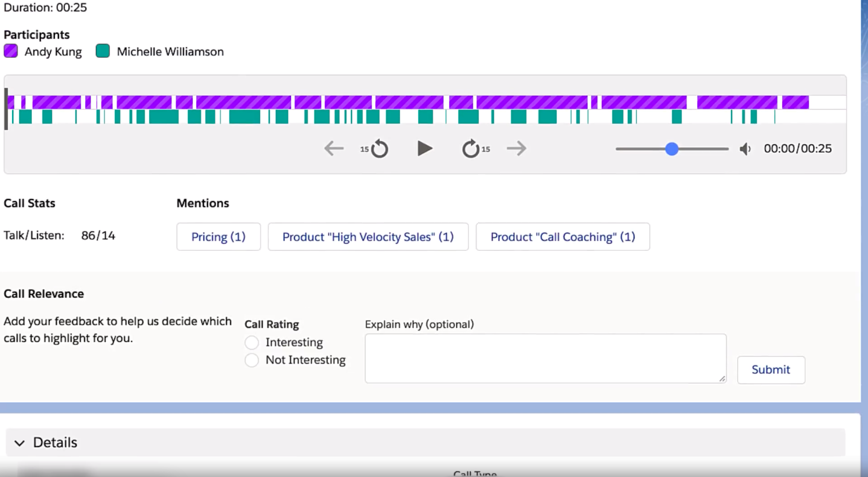Viewport: 868px width, 477px height.
Task: Go back using the left arrow control
Action: click(x=333, y=148)
